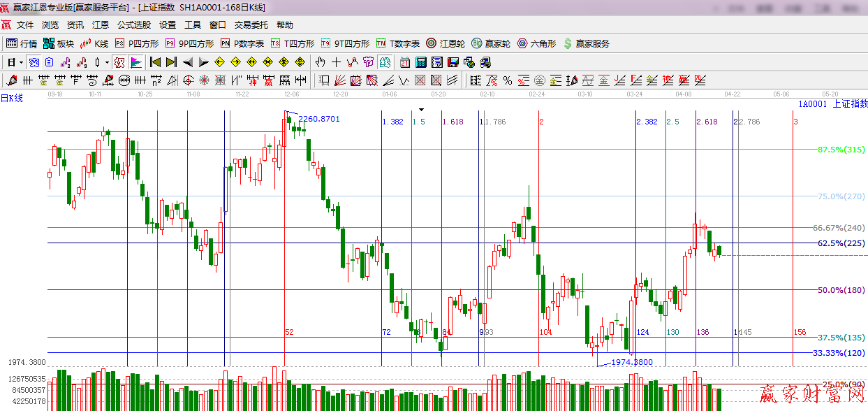Click the save floppy disk icon
Screen dimensions: 868x411
pos(453,62)
